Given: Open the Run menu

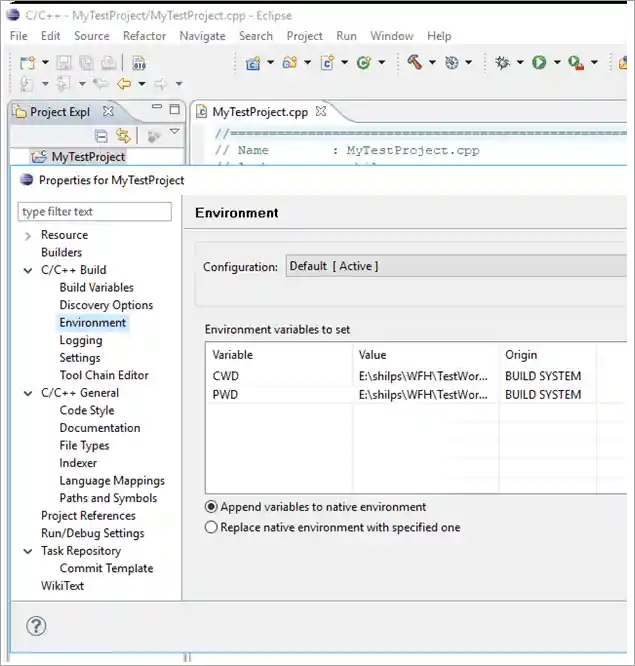Looking at the screenshot, I should (347, 36).
